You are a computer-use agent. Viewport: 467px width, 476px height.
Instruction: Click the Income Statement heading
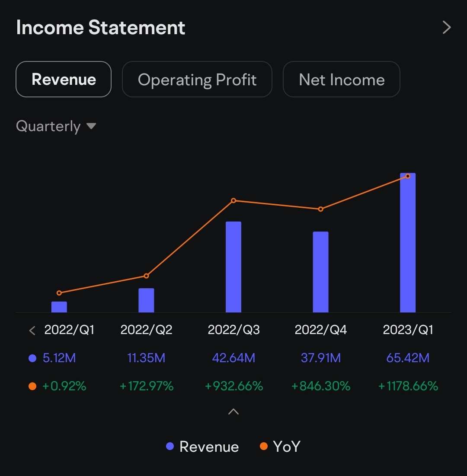pyautogui.click(x=101, y=28)
